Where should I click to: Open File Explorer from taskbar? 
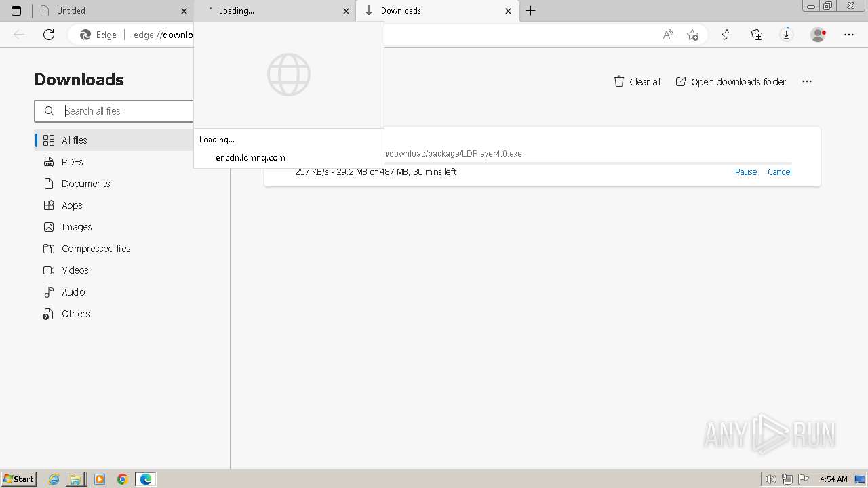(75, 479)
